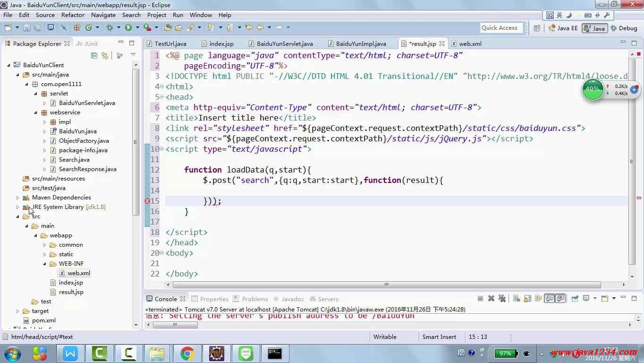Image resolution: width=644 pixels, height=363 pixels.
Task: Navigate Back with the yellow arrow
Action: tap(260, 28)
